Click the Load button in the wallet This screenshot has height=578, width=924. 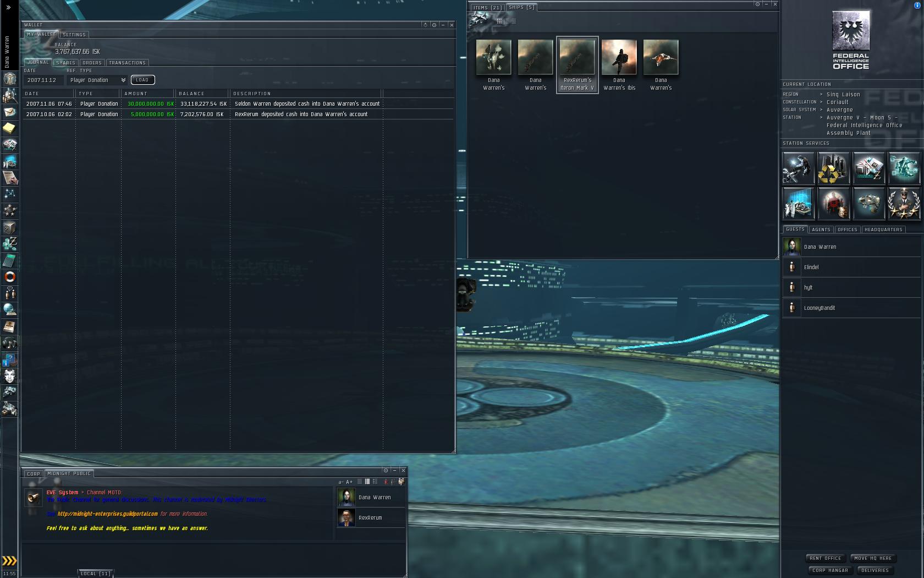[142, 80]
